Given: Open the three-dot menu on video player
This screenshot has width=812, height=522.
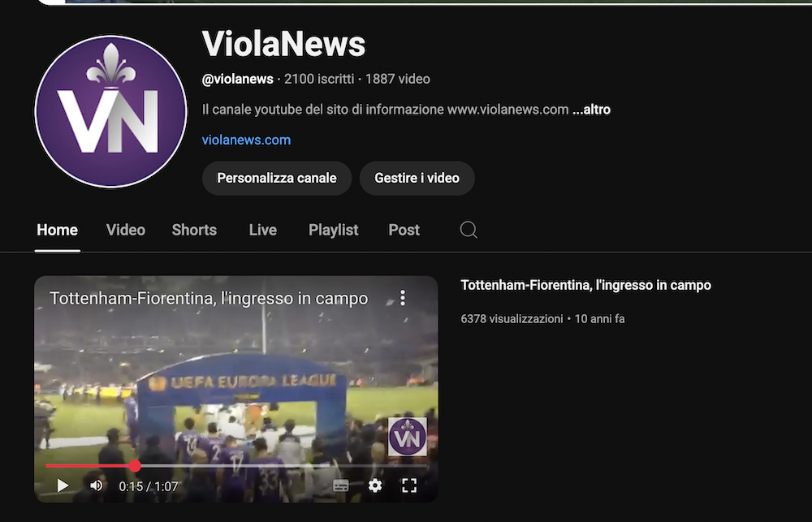Looking at the screenshot, I should tap(403, 298).
